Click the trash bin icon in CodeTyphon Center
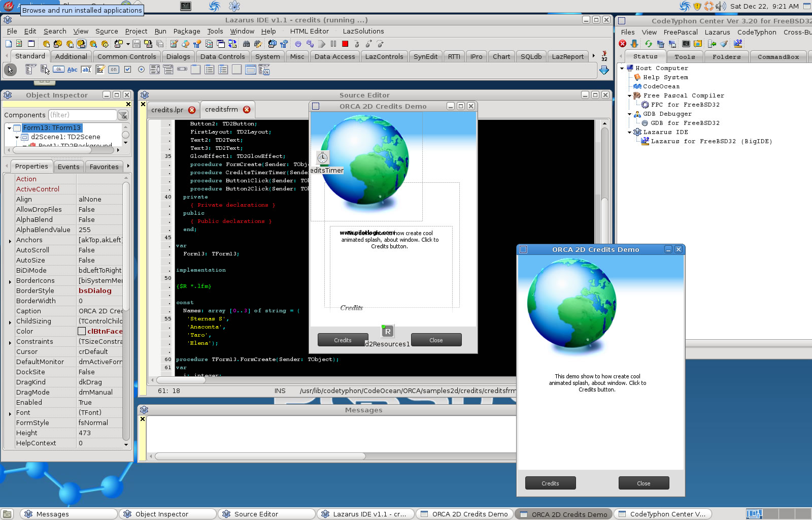 pyautogui.click(x=661, y=44)
